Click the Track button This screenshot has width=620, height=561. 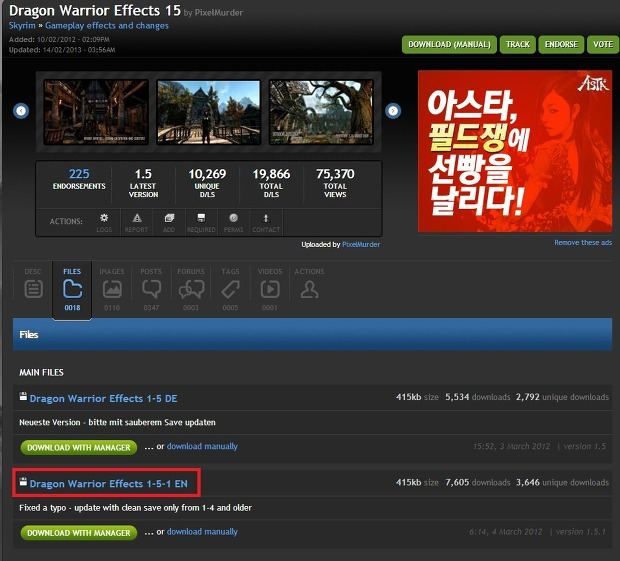(x=518, y=44)
